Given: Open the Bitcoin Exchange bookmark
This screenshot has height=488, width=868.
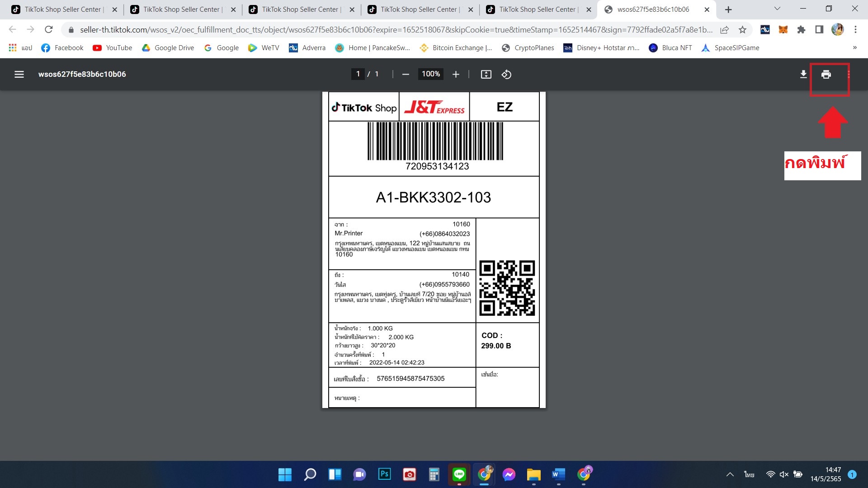Looking at the screenshot, I should pyautogui.click(x=456, y=47).
